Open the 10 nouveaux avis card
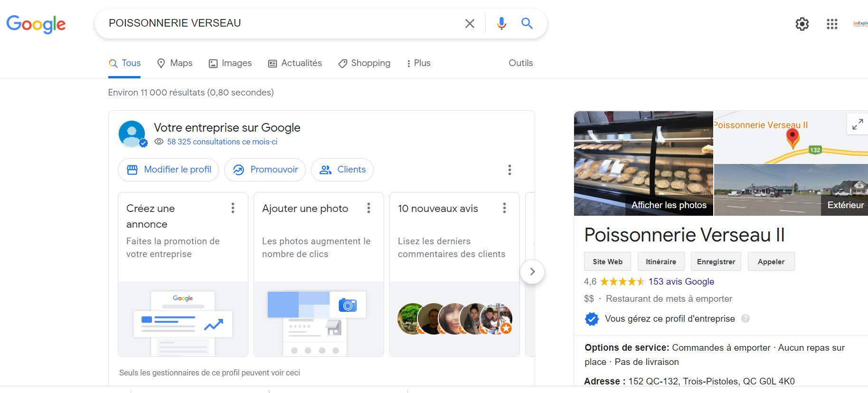Viewport: 868px width, 393px height. 454,274
